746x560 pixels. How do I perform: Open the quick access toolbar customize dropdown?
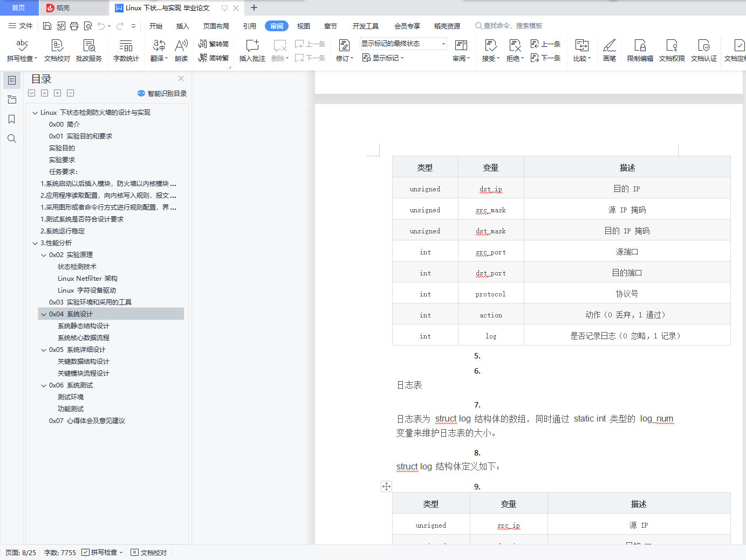(133, 26)
